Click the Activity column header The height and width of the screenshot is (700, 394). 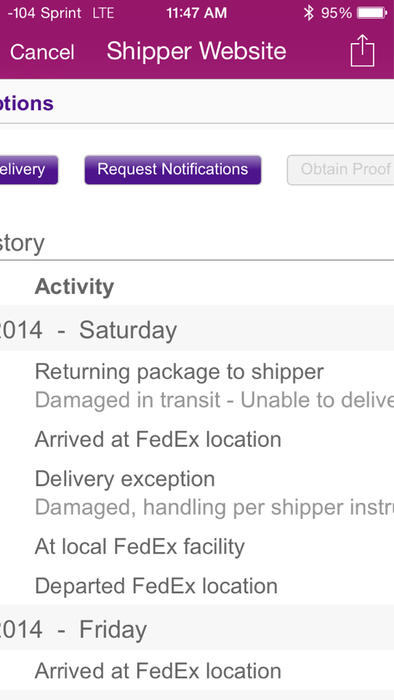74,287
